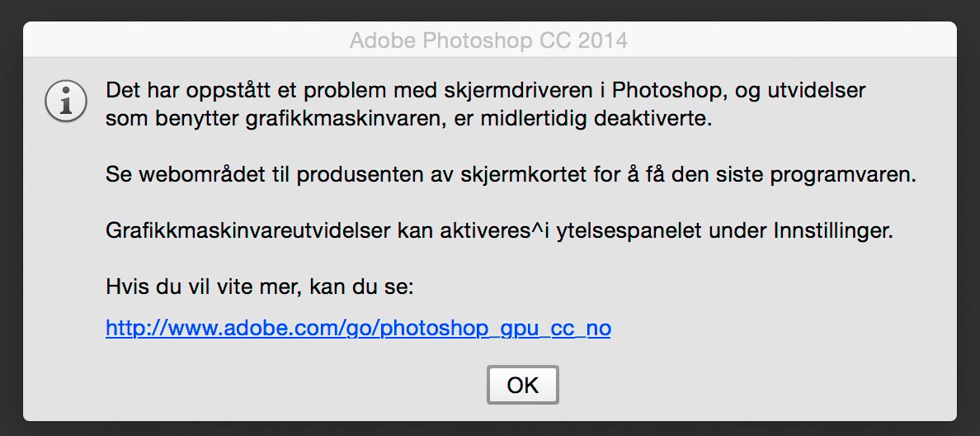Click the empty dialog area beside OK
Image resolution: width=980 pixels, height=436 pixels.
coord(750,385)
